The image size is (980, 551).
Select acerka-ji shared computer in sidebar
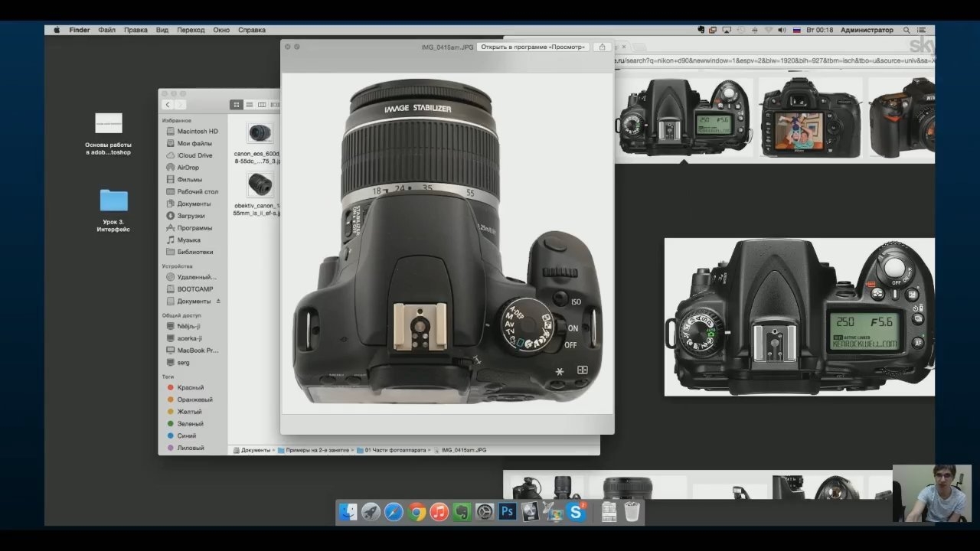[x=185, y=338]
